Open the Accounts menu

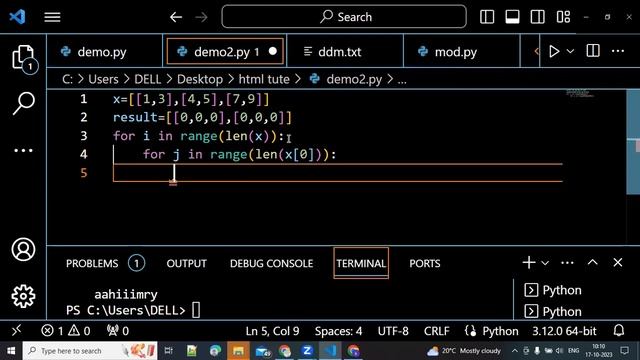pos(23,249)
